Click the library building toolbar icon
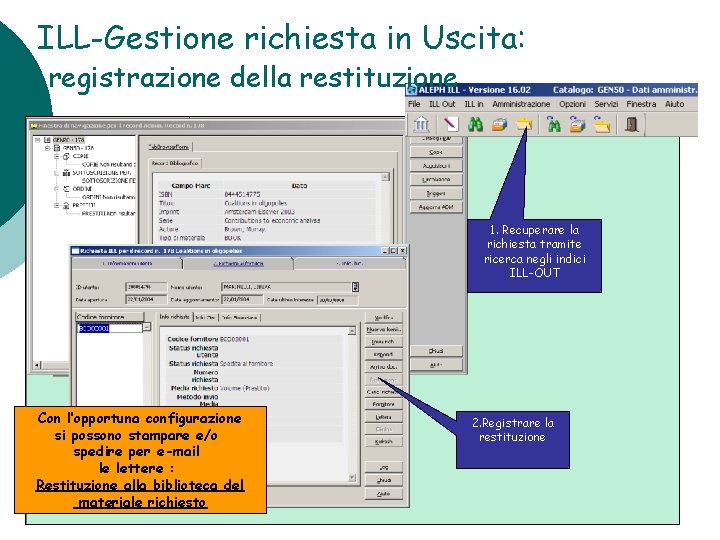Screen dimensions: 720x540 coord(422,124)
